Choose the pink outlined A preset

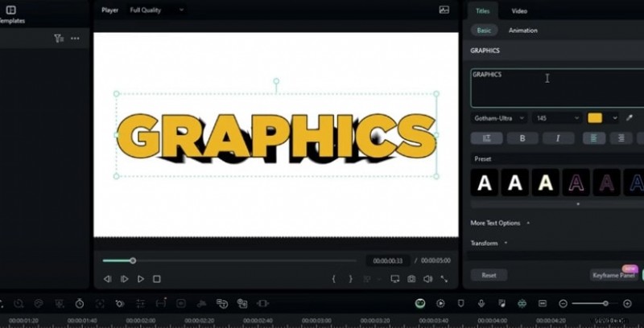tap(576, 182)
